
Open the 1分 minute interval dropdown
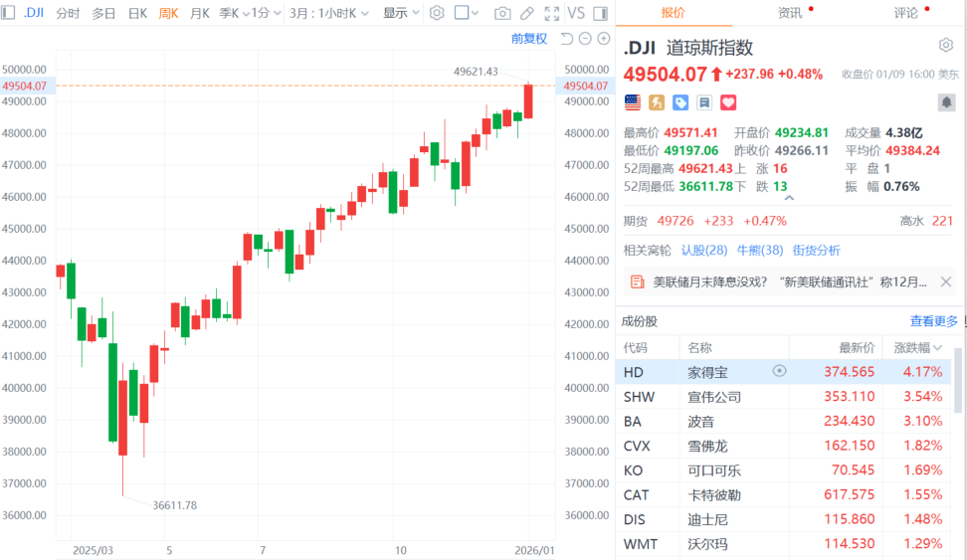[266, 13]
